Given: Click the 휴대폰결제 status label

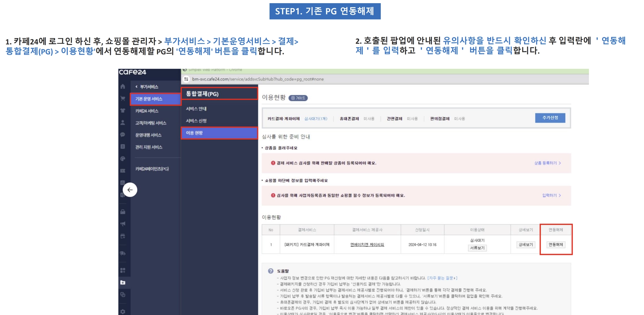Looking at the screenshot, I should [349, 119].
